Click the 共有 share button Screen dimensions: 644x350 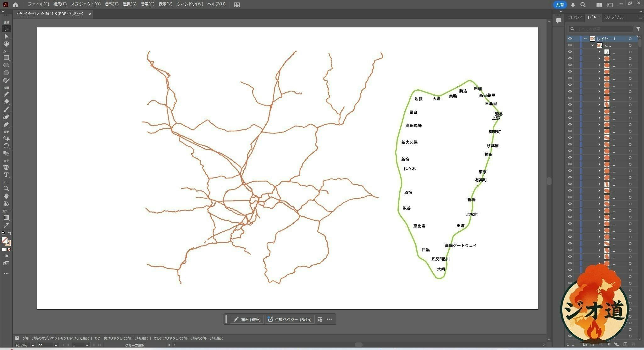pyautogui.click(x=560, y=5)
